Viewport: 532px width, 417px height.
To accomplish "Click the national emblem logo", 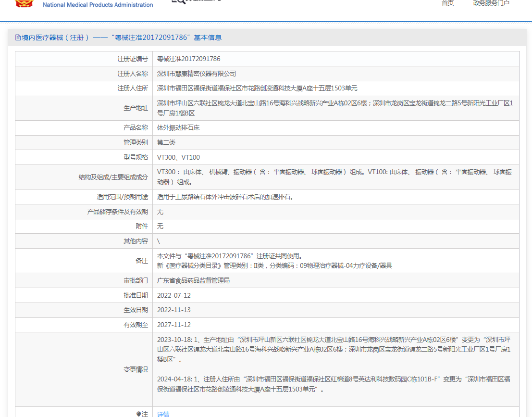I will (x=24, y=4).
